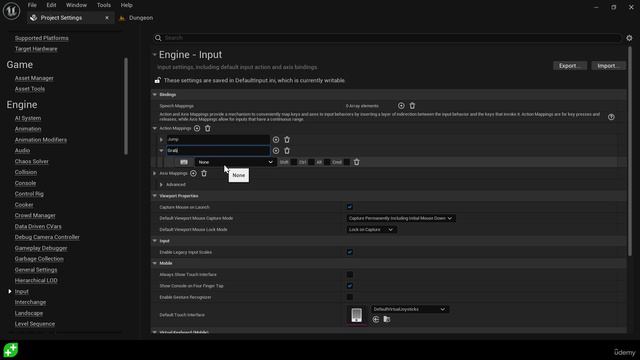The image size is (640, 360).
Task: Click the Import button
Action: (x=608, y=66)
